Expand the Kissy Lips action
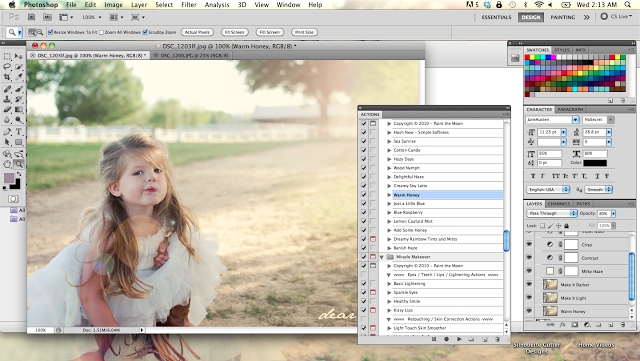Viewport: 640px width, 361px height. click(389, 310)
